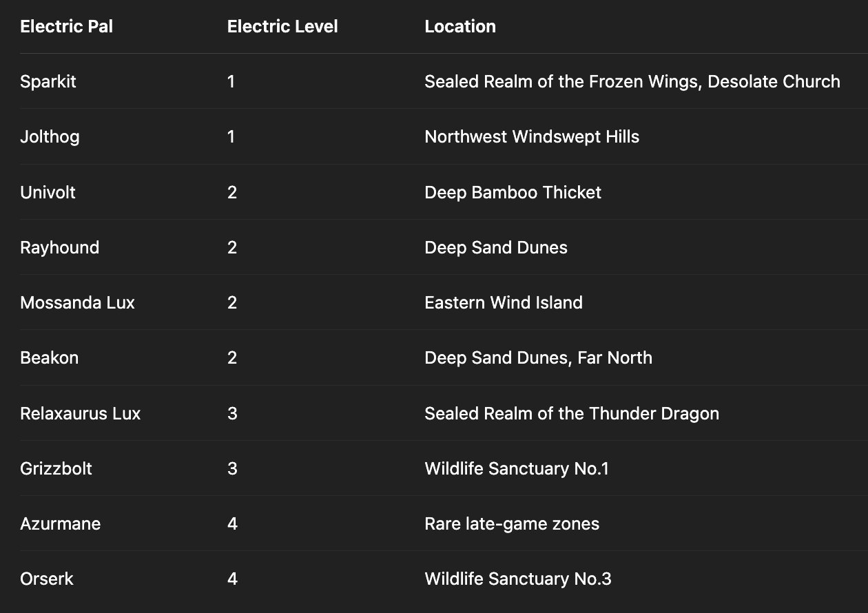Click the Electric Pal column header
This screenshot has width=868, height=613.
[x=66, y=26]
